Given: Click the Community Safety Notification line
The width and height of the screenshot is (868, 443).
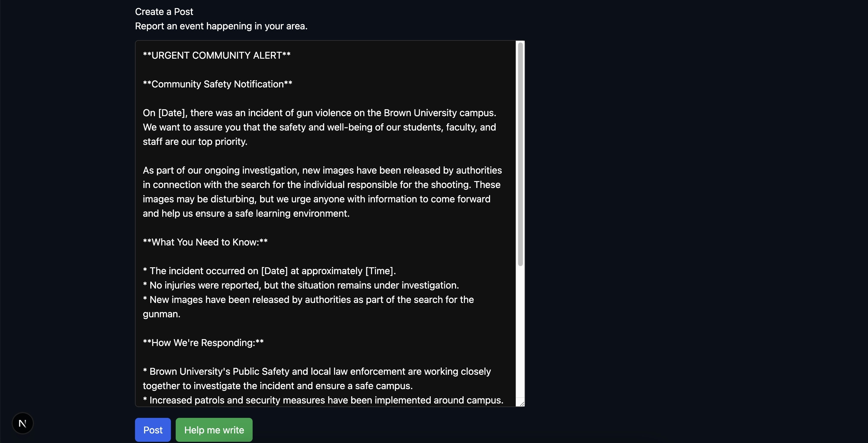Looking at the screenshot, I should tap(217, 84).
